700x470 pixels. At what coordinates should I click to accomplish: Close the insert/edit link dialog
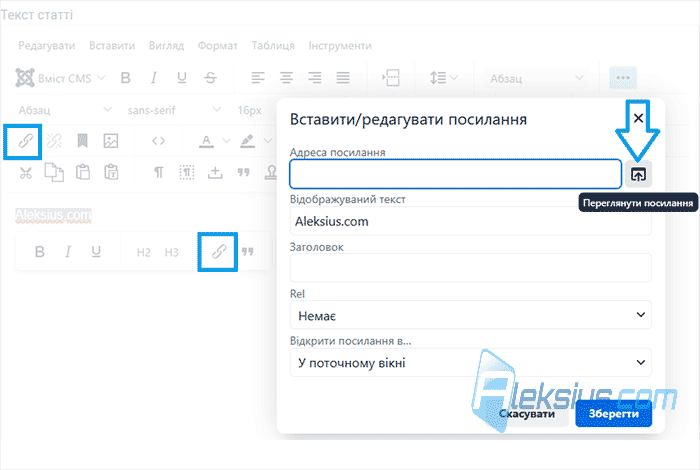(x=638, y=118)
